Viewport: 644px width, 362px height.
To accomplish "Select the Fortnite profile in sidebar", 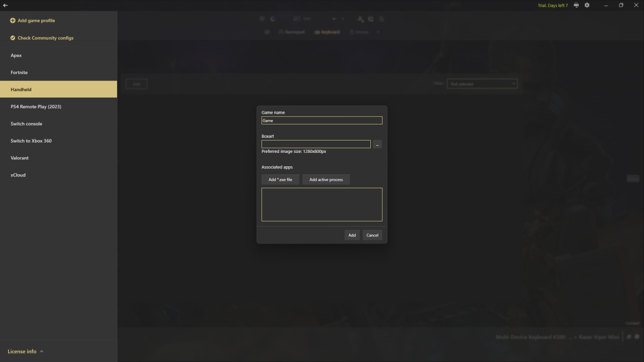I will pyautogui.click(x=19, y=72).
